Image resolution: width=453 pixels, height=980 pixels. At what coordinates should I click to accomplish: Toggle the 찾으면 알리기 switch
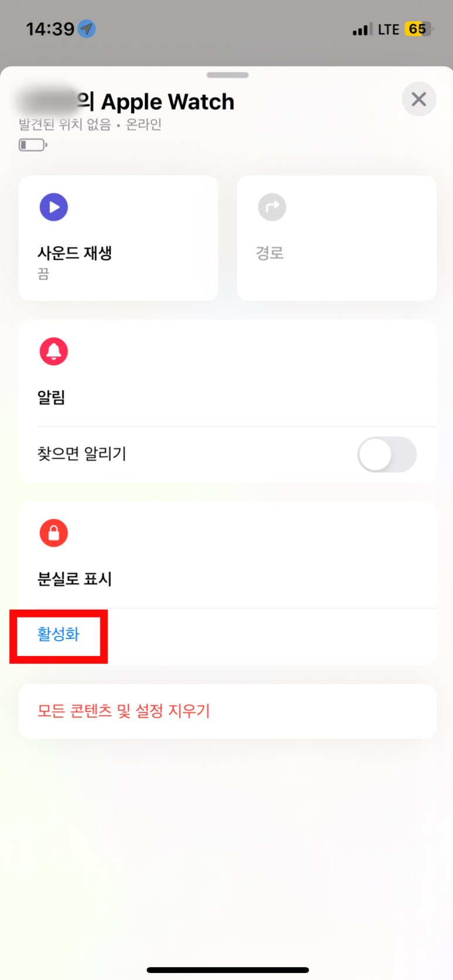[387, 455]
